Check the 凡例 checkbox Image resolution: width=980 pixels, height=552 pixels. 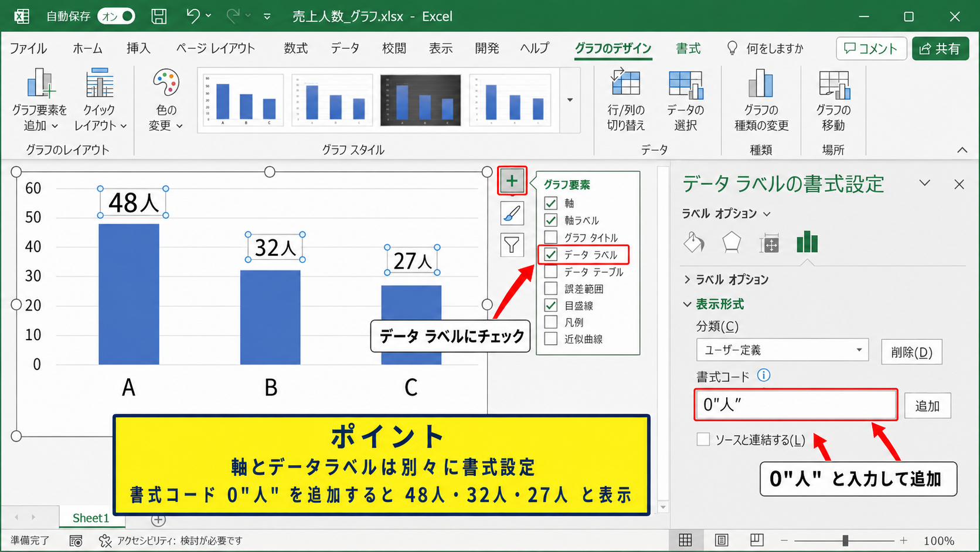coord(551,322)
